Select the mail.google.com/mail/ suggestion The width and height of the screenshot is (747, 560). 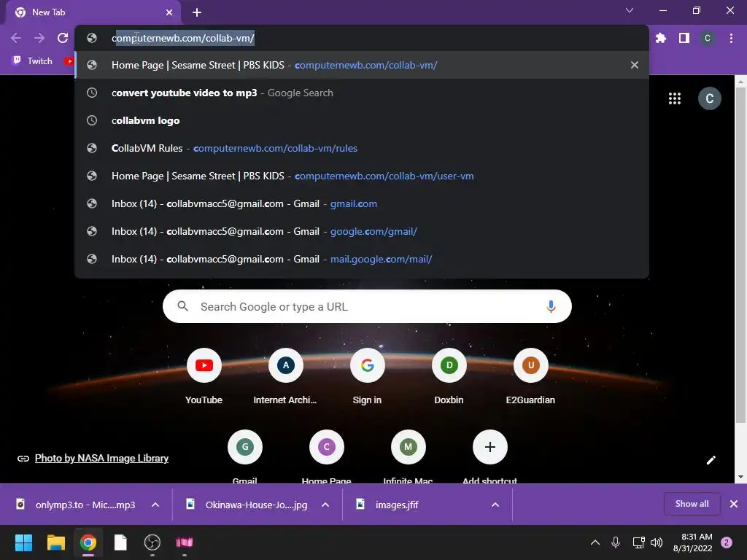click(x=362, y=259)
